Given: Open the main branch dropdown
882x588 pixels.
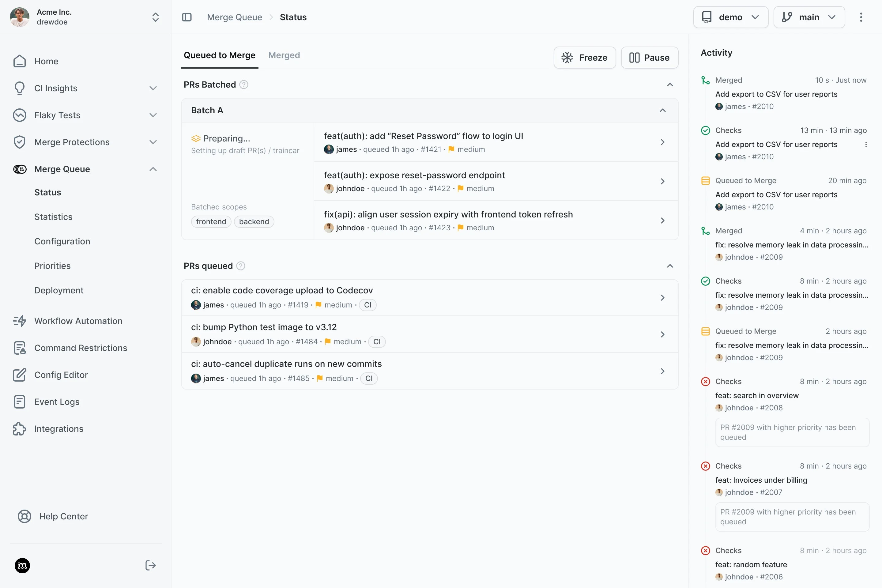Looking at the screenshot, I should (809, 17).
